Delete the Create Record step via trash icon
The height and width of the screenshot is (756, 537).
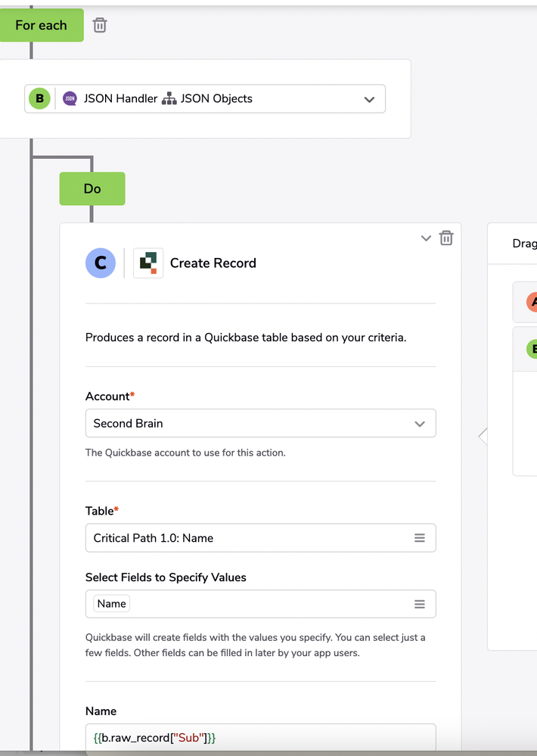coord(446,238)
